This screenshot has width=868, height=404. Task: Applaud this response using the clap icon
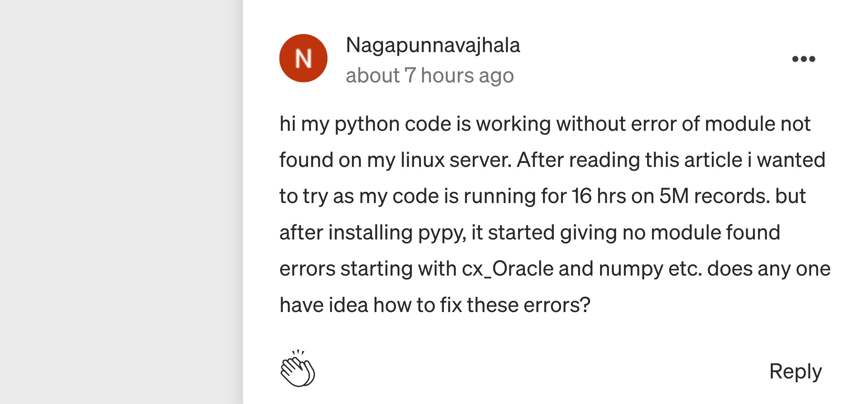tap(298, 369)
